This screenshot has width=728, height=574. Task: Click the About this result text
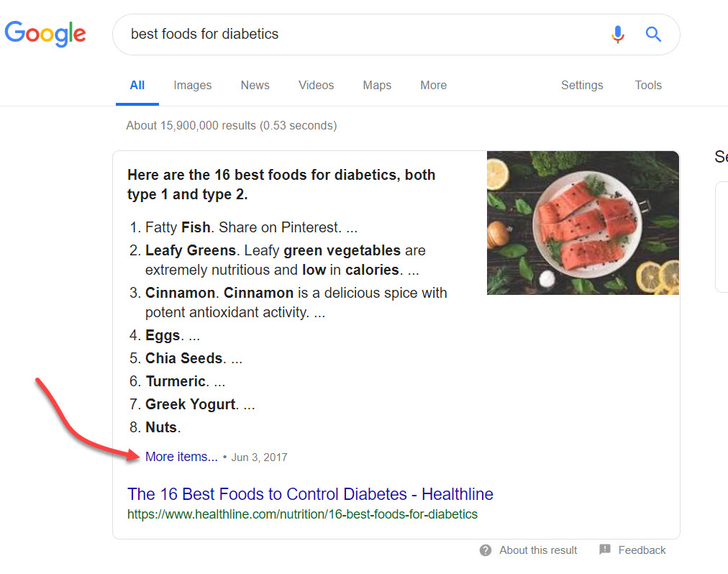(538, 550)
